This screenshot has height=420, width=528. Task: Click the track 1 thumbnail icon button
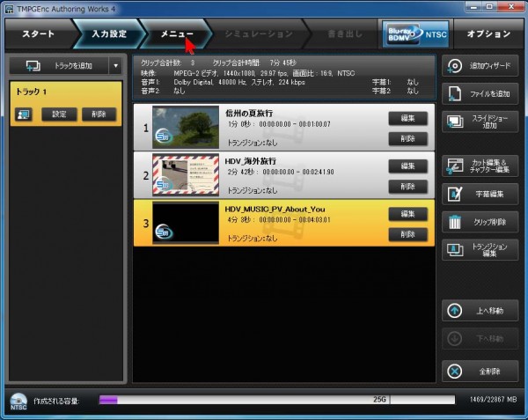tap(24, 114)
